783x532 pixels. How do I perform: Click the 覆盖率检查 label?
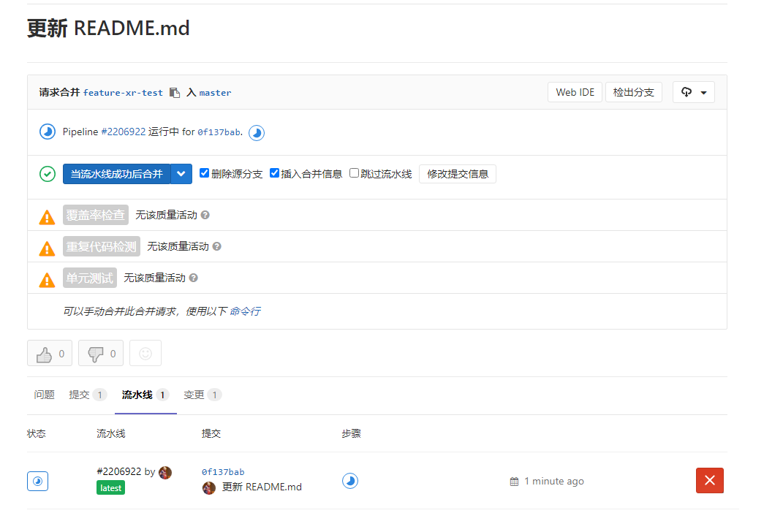(95, 215)
